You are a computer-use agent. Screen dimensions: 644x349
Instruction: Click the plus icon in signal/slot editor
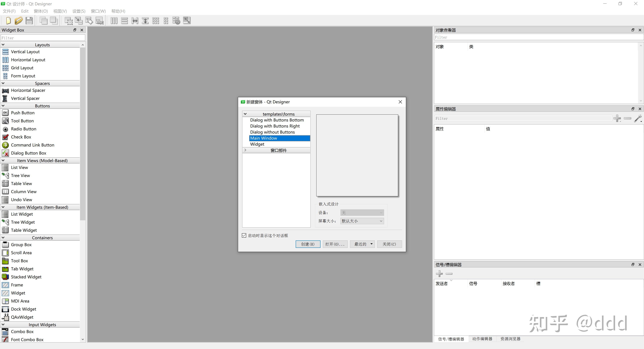coord(439,273)
